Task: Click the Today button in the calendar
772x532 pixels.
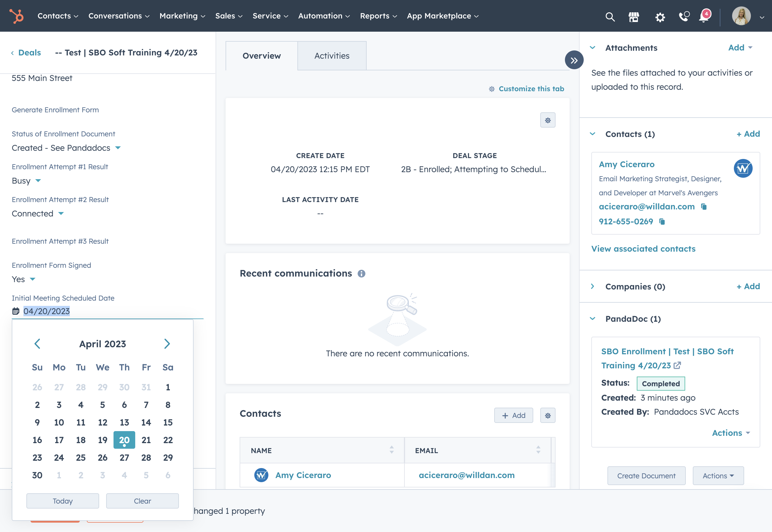Action: [x=63, y=501]
